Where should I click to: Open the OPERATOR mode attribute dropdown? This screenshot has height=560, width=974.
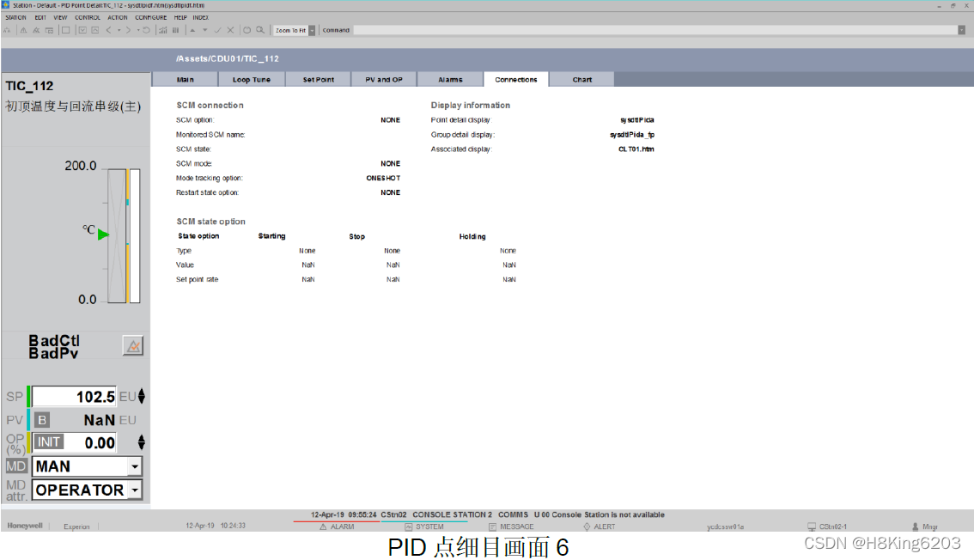pyautogui.click(x=135, y=490)
